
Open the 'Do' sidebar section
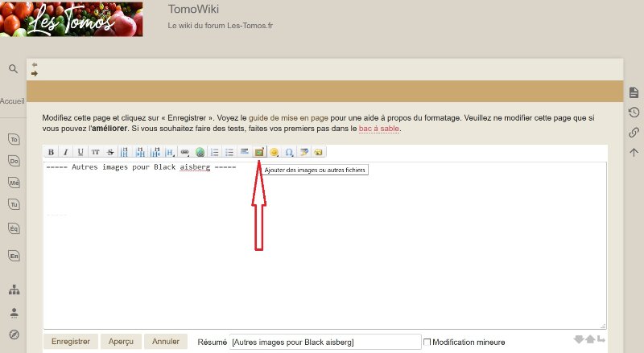(14, 161)
